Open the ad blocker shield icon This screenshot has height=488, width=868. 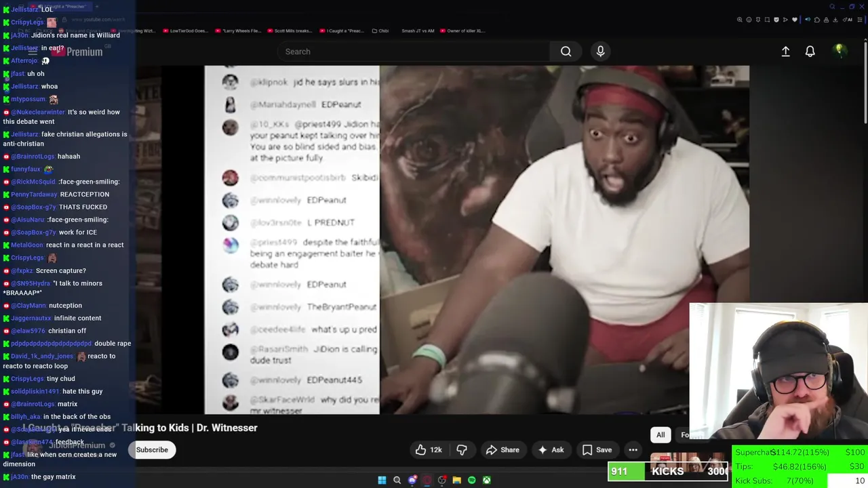[x=776, y=20]
